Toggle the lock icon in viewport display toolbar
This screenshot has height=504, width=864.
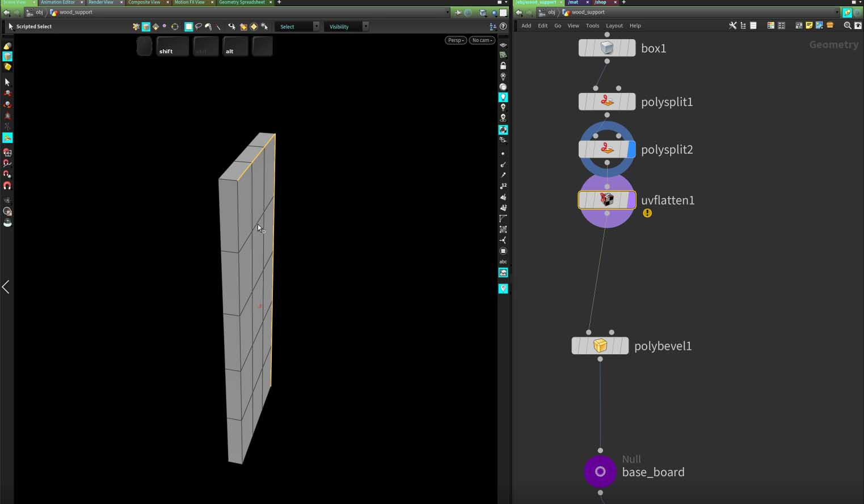503,66
